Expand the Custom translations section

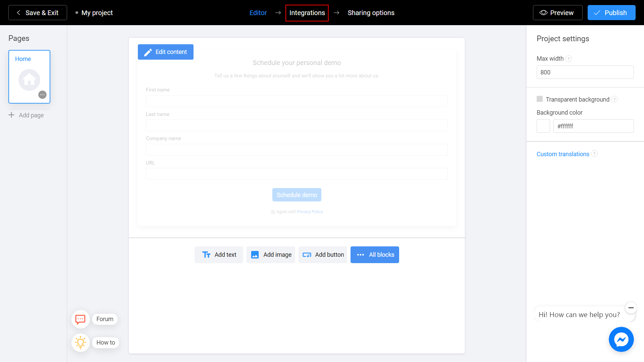(x=562, y=154)
